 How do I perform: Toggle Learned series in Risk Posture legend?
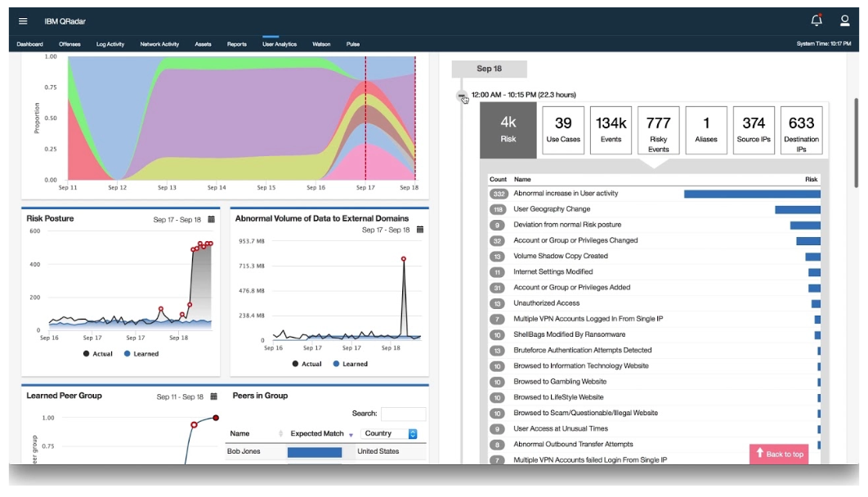coord(141,354)
